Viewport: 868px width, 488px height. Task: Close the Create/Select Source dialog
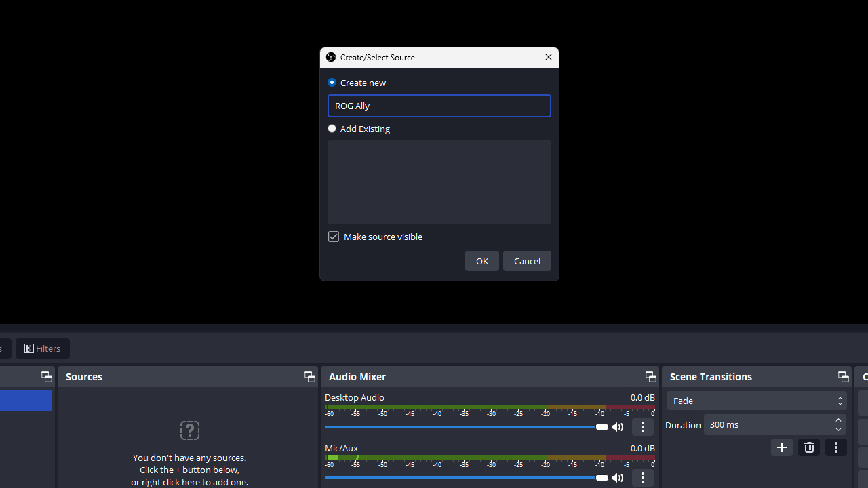(549, 58)
